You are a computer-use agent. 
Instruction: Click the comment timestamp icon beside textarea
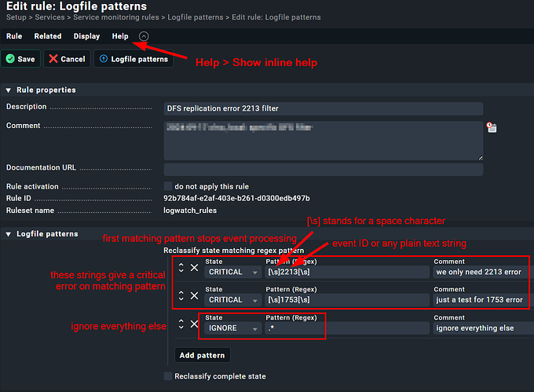[492, 126]
